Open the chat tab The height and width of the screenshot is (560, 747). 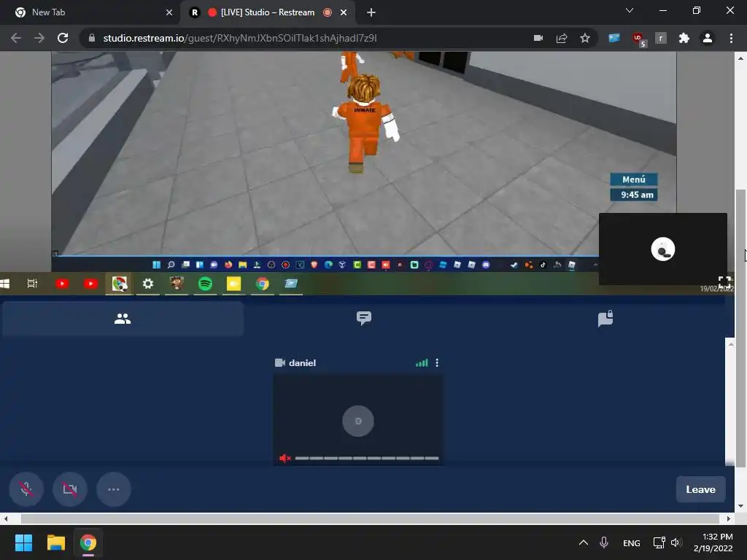[364, 318]
